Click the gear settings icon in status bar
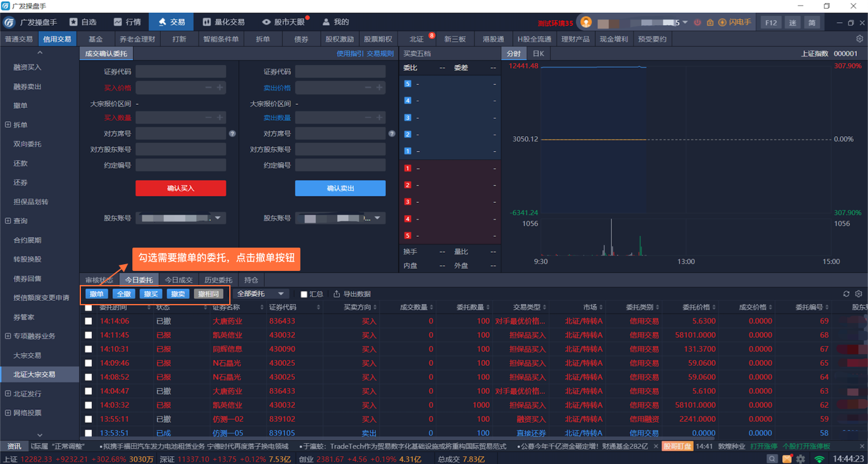This screenshot has width=868, height=464. pos(801,459)
